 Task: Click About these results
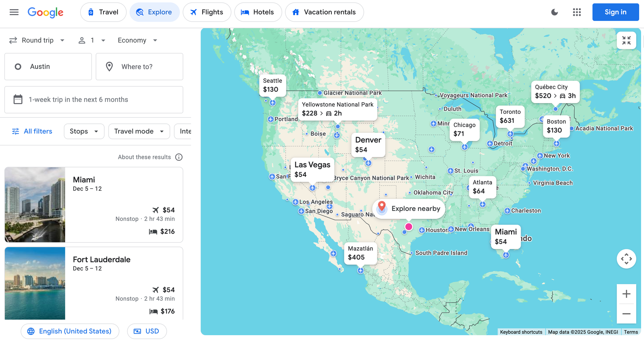pos(144,157)
